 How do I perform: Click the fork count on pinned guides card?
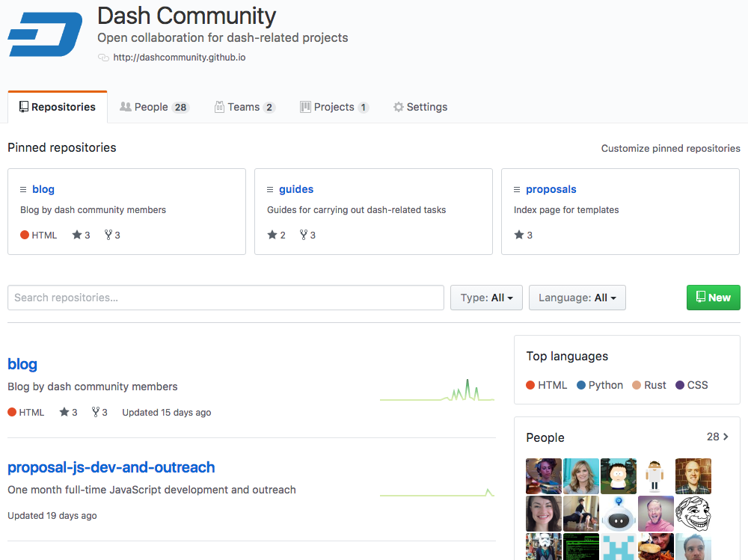307,235
